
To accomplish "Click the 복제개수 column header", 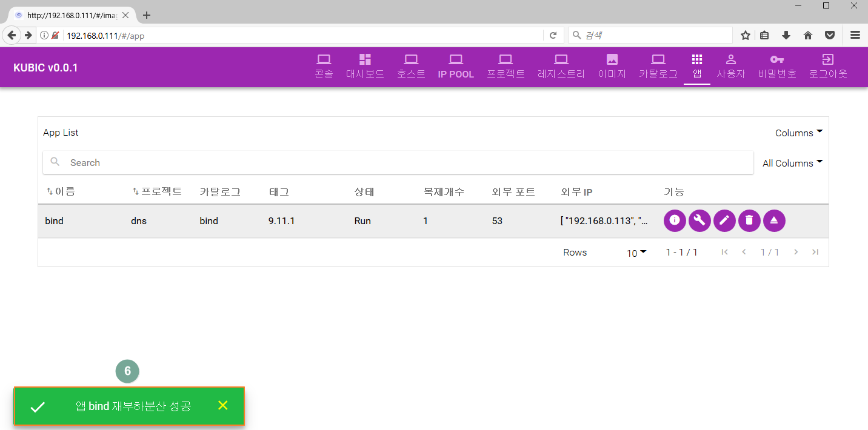I will tap(444, 192).
